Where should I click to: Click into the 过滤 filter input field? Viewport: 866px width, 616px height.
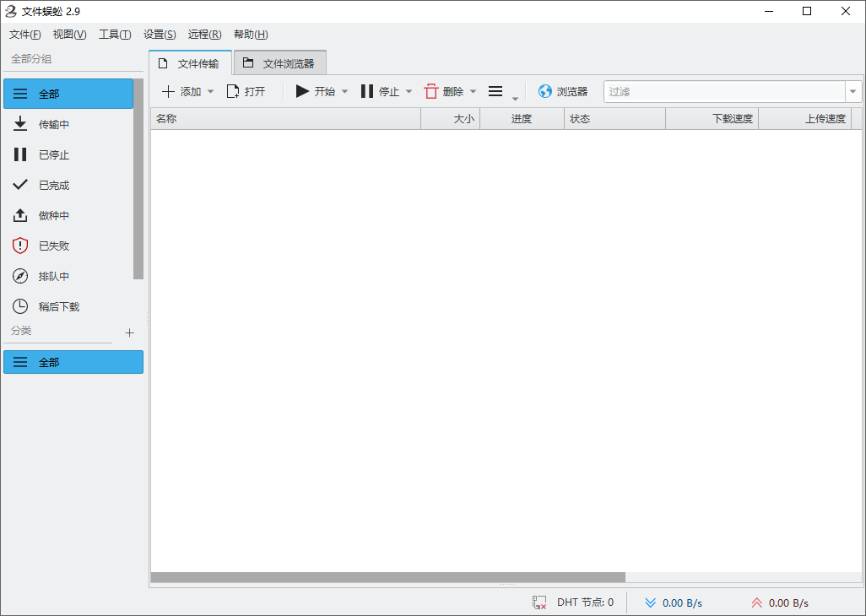click(x=724, y=92)
